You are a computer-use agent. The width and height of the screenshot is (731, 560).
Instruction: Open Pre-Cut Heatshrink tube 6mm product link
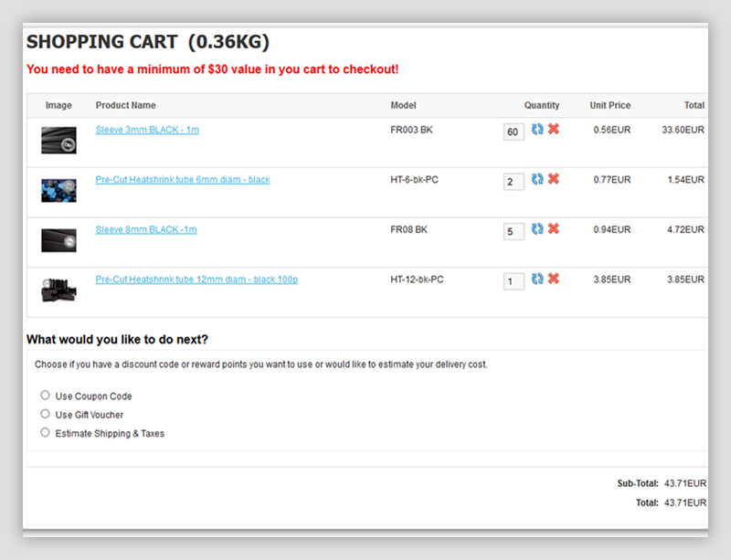tap(183, 180)
